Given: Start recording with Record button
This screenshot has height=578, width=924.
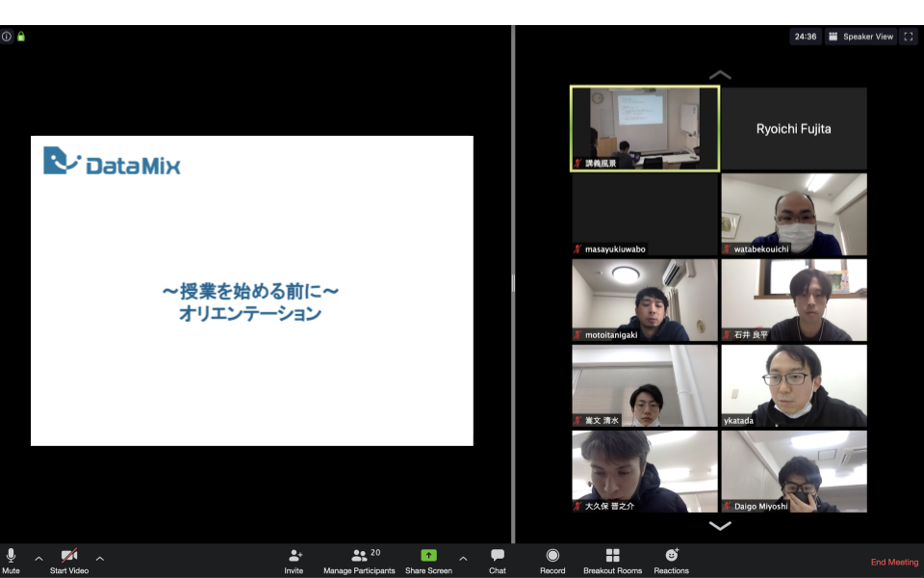Looking at the screenshot, I should click(552, 561).
